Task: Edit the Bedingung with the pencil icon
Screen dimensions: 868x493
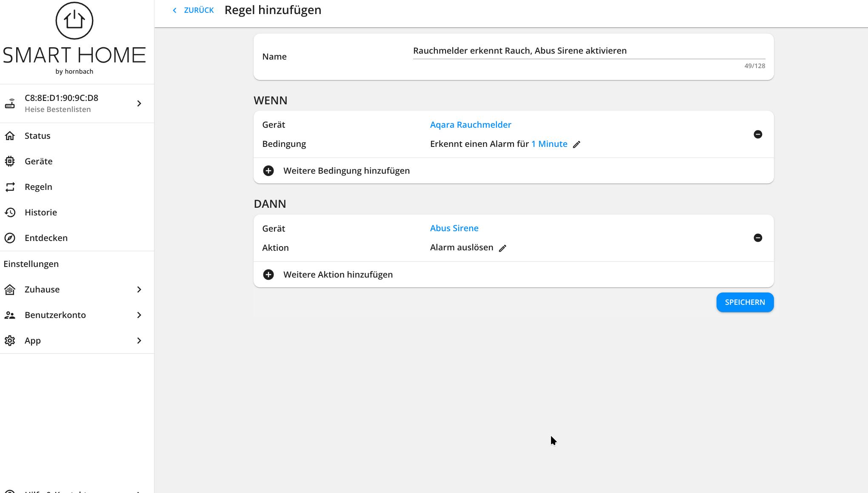Action: point(577,144)
